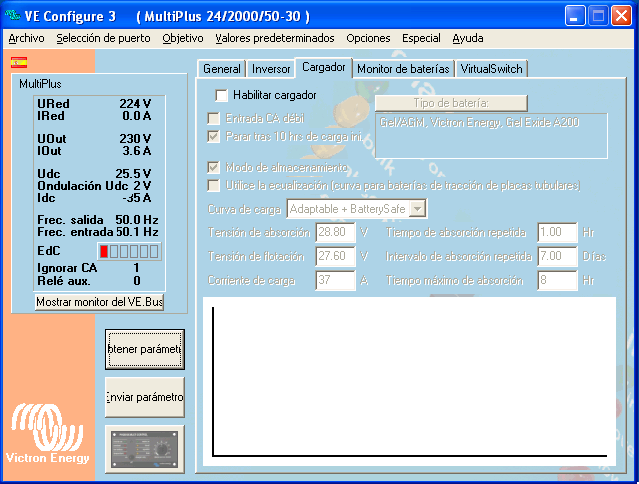Screen dimensions: 639x484
Task: Click the Tipo de batería button
Action: [451, 103]
